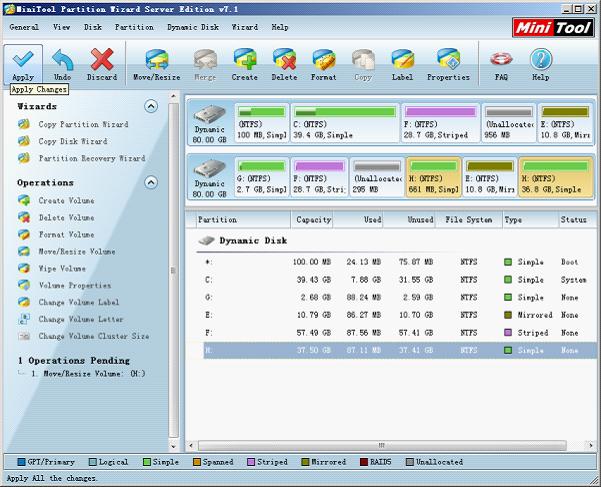Select 956 MB Unallocated block in disk map
The height and width of the screenshot is (487, 601).
tap(509, 123)
